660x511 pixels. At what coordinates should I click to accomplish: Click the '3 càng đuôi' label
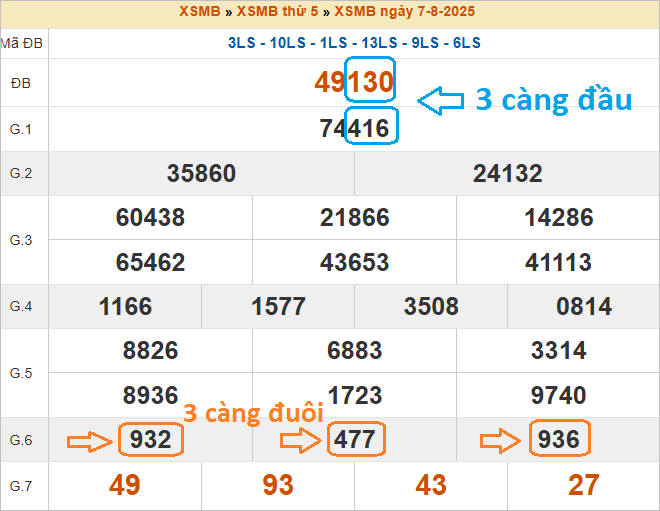tap(253, 412)
